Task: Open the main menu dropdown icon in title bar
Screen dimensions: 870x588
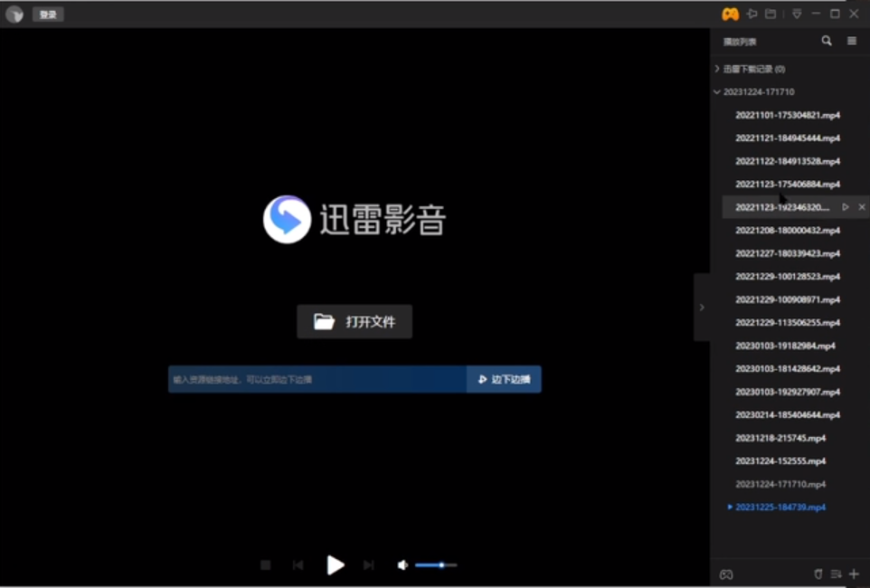Action: [x=797, y=14]
